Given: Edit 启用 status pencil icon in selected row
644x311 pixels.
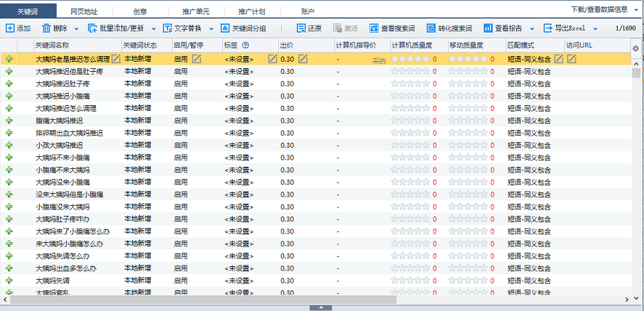Looking at the screenshot, I should point(197,59).
